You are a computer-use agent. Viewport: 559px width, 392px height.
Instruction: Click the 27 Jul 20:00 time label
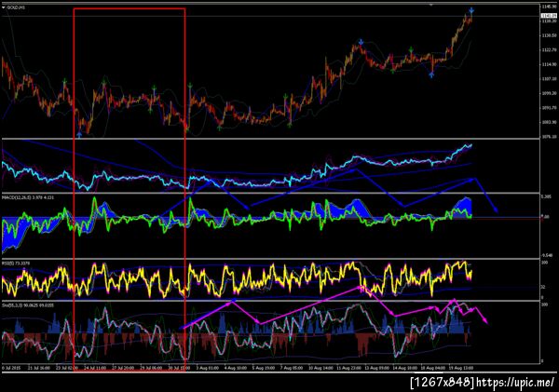coord(123,368)
